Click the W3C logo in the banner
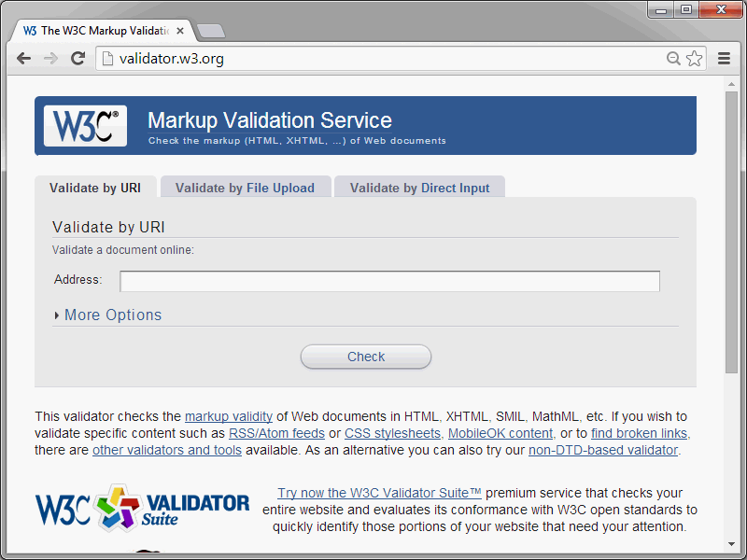This screenshot has width=747, height=560. (85, 126)
